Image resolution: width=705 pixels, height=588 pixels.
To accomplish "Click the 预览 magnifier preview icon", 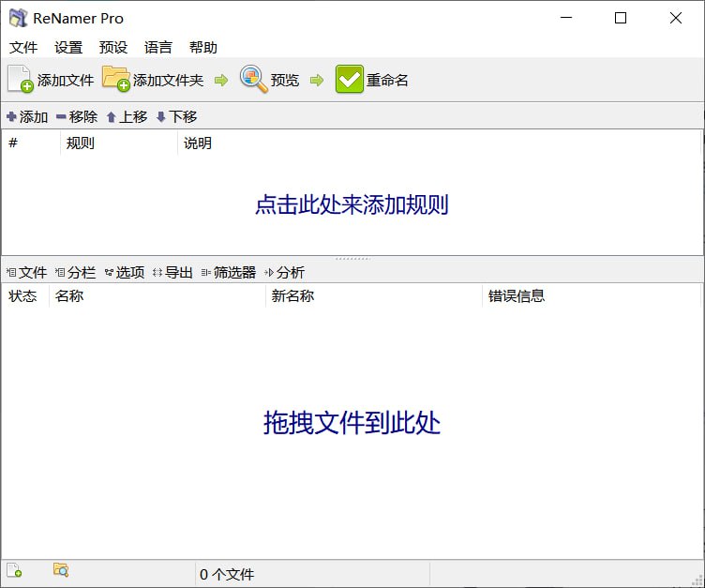I will click(253, 79).
